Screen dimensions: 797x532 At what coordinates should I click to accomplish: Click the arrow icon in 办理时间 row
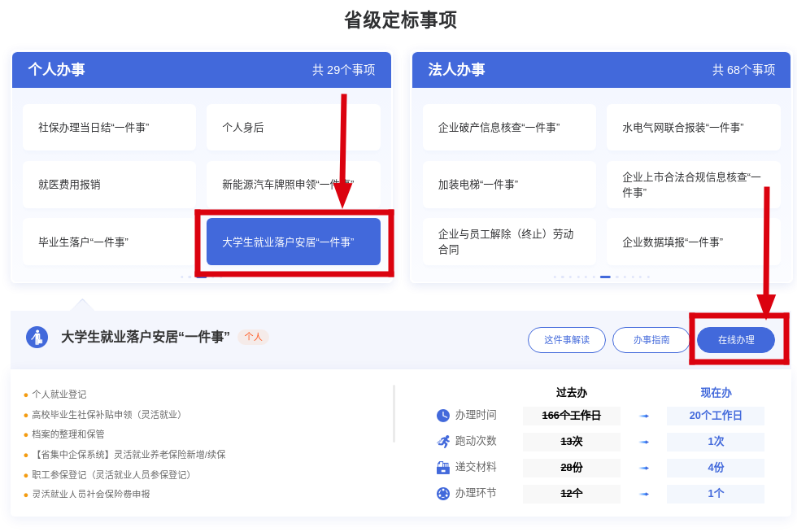(644, 416)
